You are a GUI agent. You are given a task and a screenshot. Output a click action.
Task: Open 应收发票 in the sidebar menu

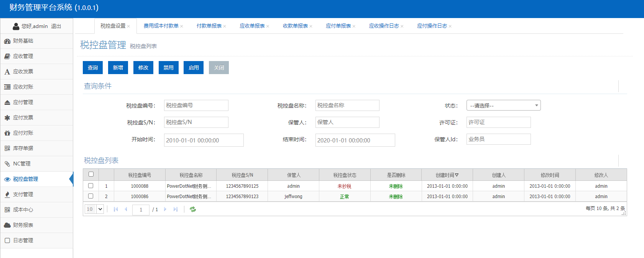pos(23,71)
